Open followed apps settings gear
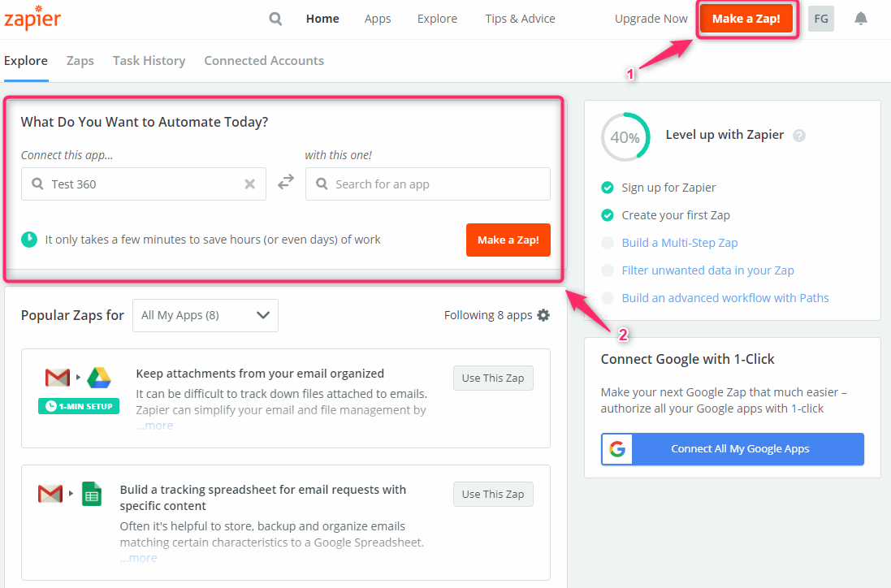The width and height of the screenshot is (891, 588). click(543, 315)
